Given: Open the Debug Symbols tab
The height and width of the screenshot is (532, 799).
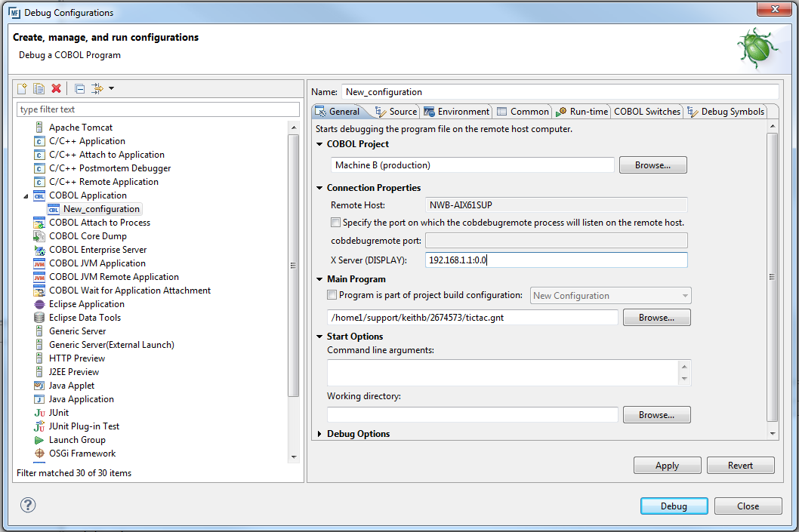Looking at the screenshot, I should [x=726, y=112].
